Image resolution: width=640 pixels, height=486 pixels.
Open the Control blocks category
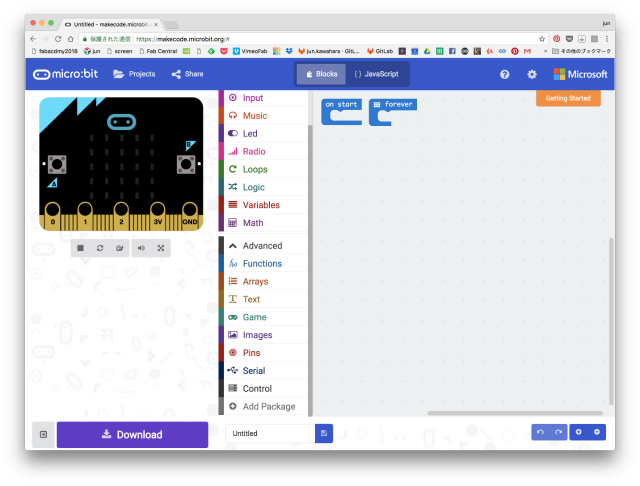263,389
